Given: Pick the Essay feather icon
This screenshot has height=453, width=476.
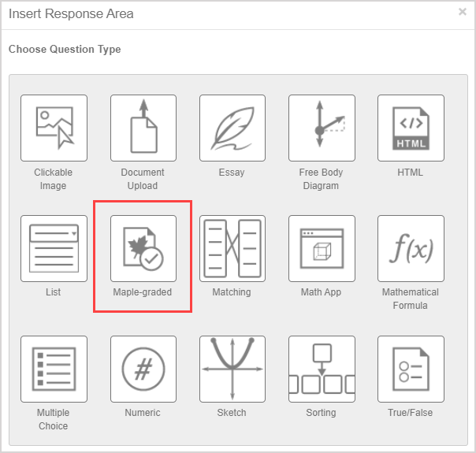Looking at the screenshot, I should click(x=232, y=128).
